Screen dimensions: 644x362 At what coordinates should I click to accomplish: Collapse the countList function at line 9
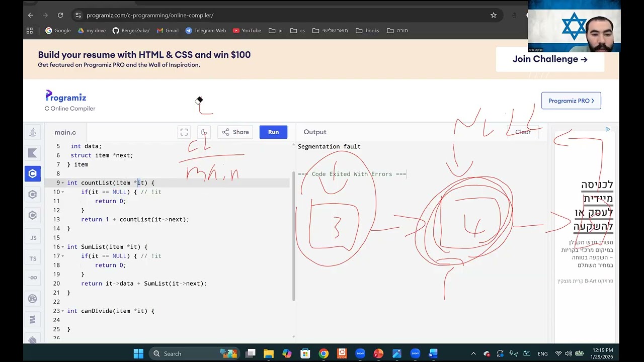click(x=63, y=183)
